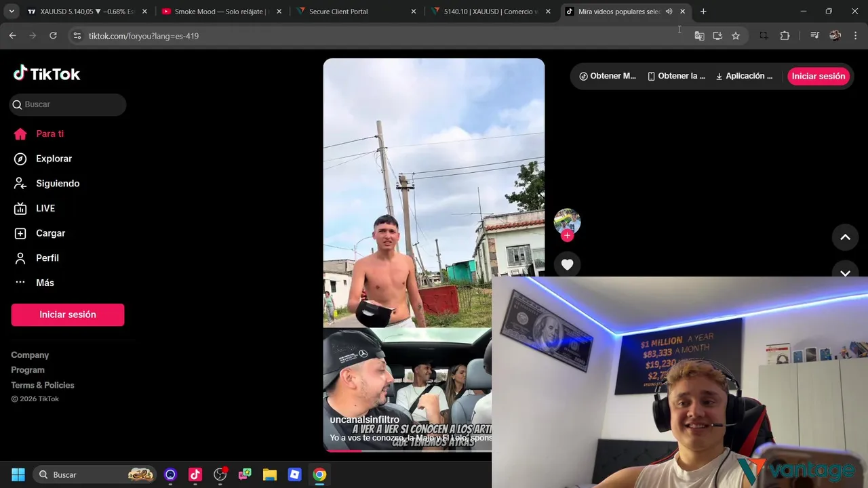
Task: Open the video creator's avatar
Action: tap(567, 221)
